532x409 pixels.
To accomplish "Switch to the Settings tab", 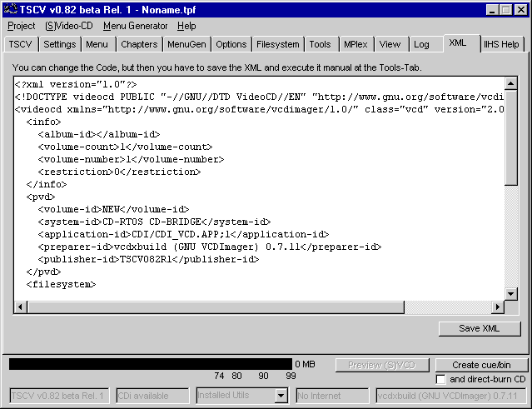I will coord(60,44).
